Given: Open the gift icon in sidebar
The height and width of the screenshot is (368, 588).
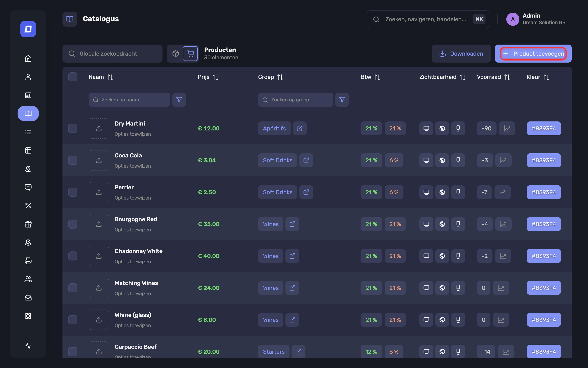Looking at the screenshot, I should 28,224.
